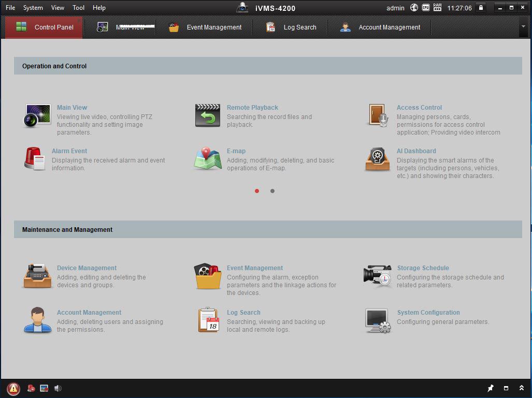
Task: Click the Device Management link
Action: click(87, 268)
